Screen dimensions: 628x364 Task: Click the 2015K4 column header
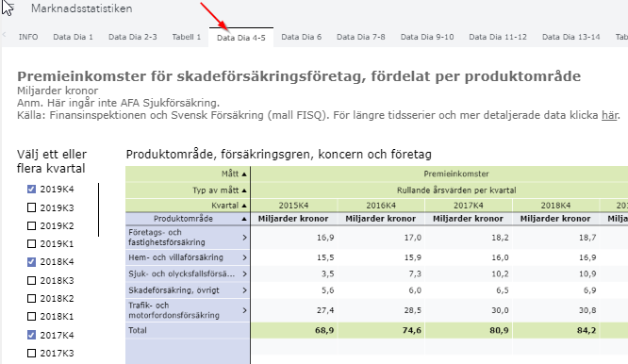click(293, 206)
